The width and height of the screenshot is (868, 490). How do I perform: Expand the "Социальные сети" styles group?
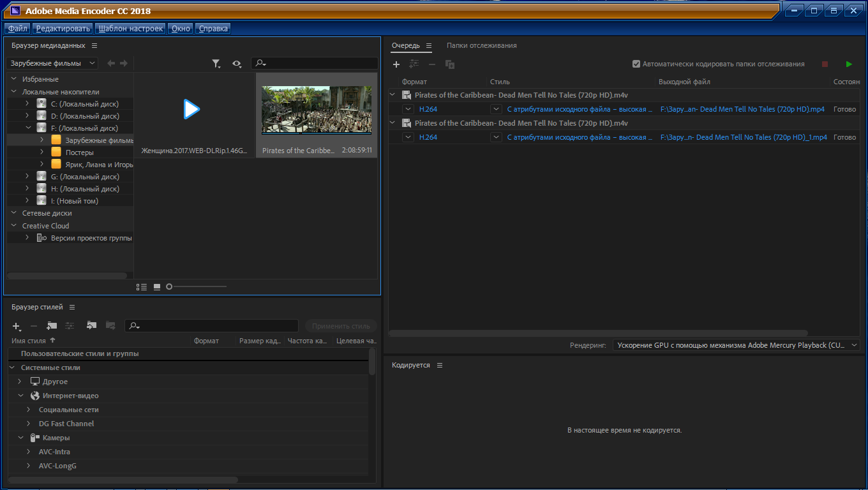click(29, 410)
